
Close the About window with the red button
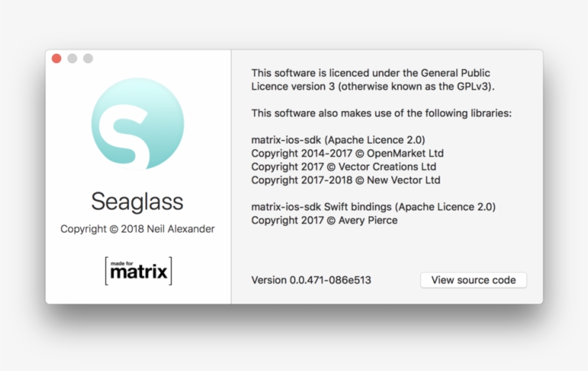coord(57,59)
